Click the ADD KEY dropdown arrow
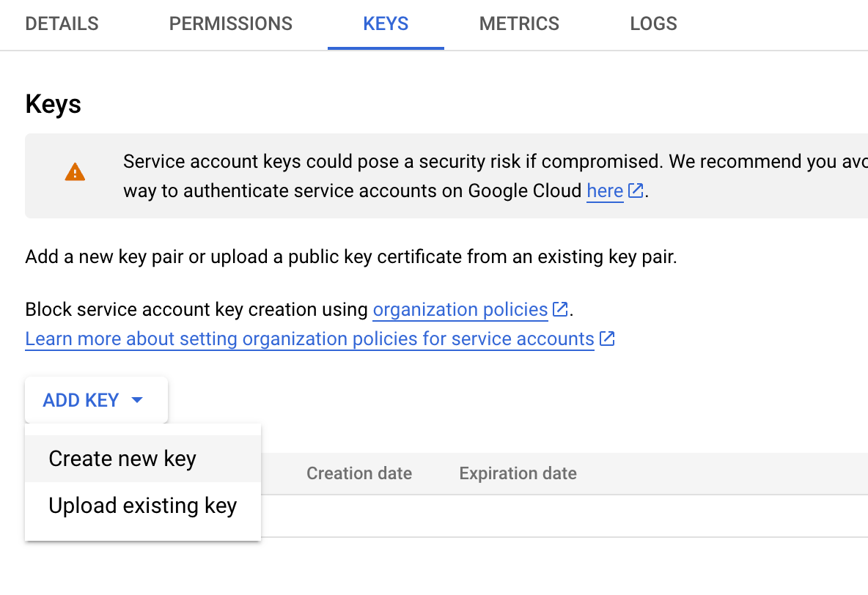The width and height of the screenshot is (868, 595). (x=137, y=400)
